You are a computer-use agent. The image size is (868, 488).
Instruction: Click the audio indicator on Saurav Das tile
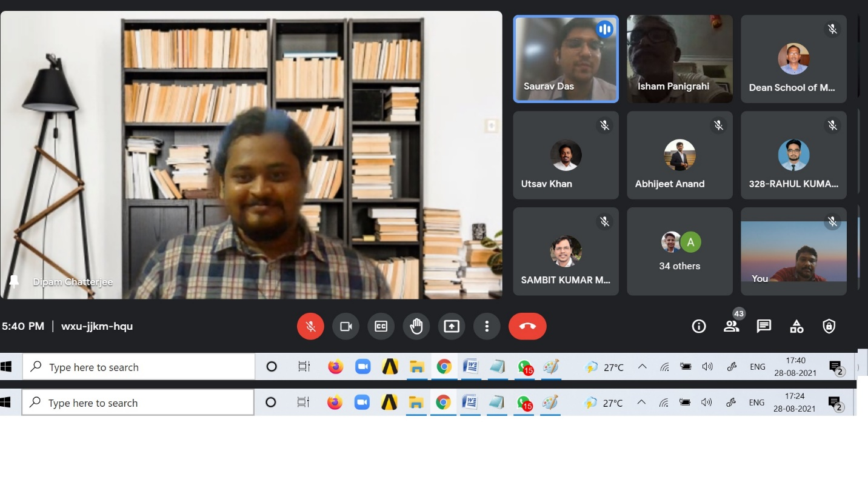click(604, 30)
